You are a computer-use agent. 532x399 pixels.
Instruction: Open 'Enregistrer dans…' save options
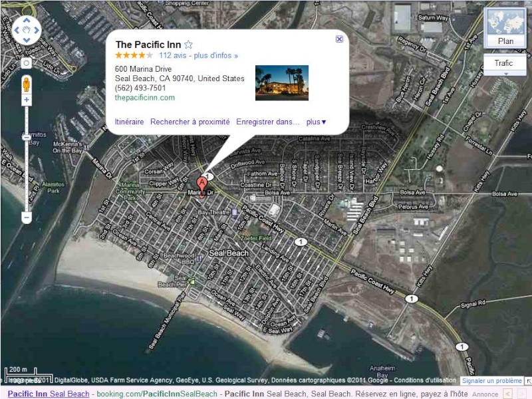pyautogui.click(x=268, y=122)
